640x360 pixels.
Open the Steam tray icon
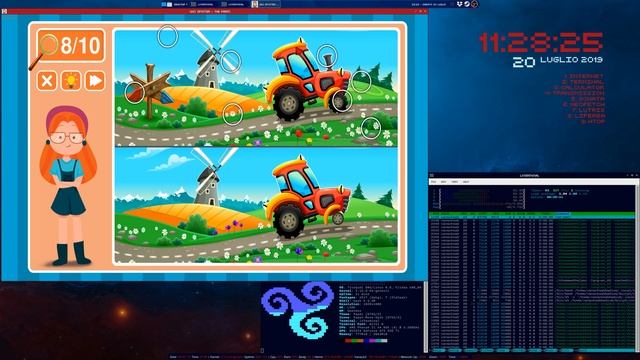pyautogui.click(x=467, y=4)
